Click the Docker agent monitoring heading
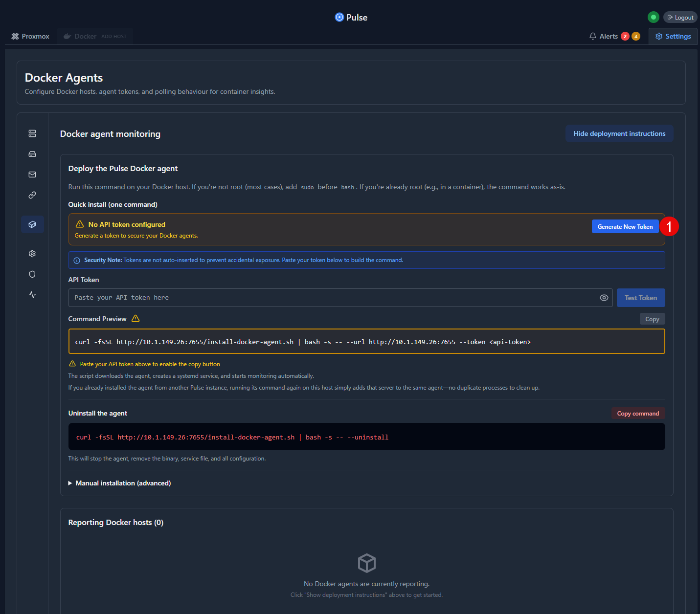 (110, 134)
